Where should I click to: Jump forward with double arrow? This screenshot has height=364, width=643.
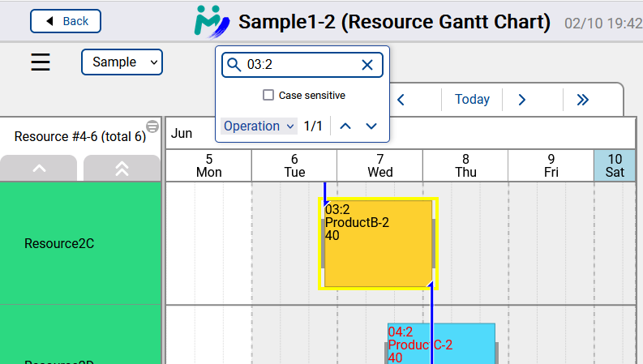point(582,100)
